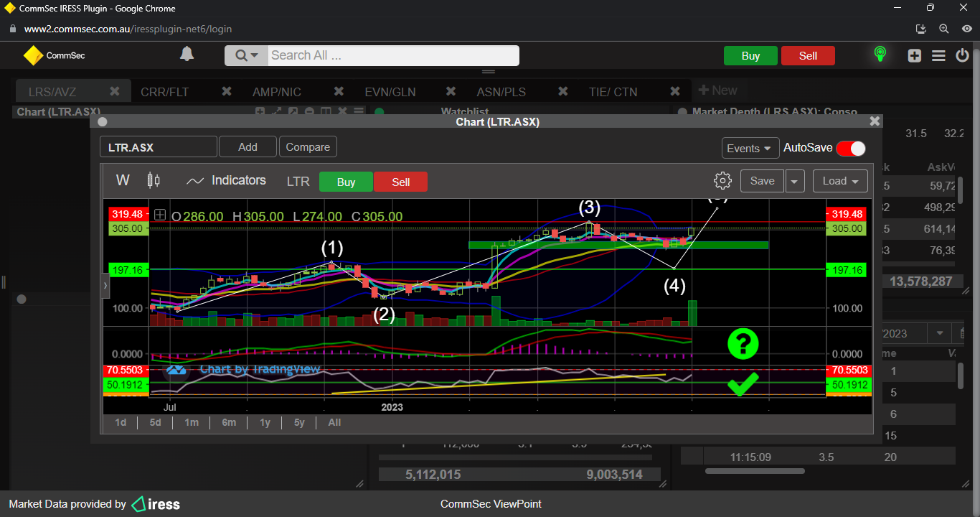980x517 pixels.
Task: Click the LTR.ASX symbol input field
Action: pos(158,147)
